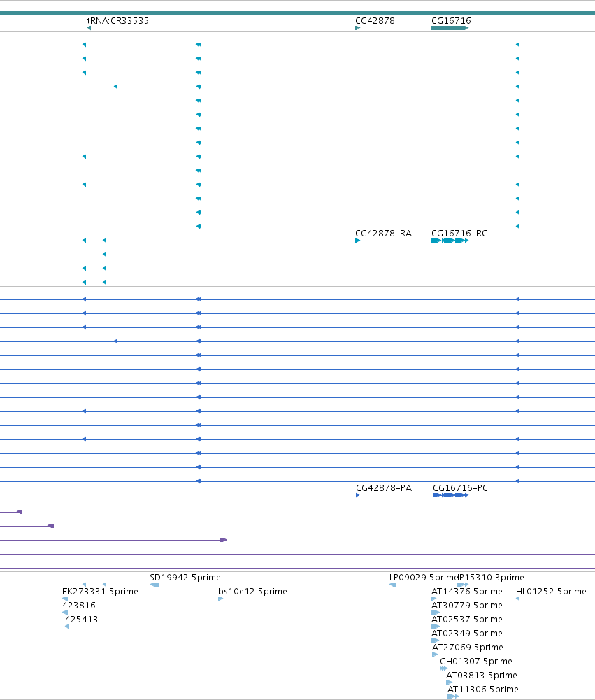This screenshot has height=700, width=595.
Task: Select the HL01252.5prime EST label
Action: [551, 591]
